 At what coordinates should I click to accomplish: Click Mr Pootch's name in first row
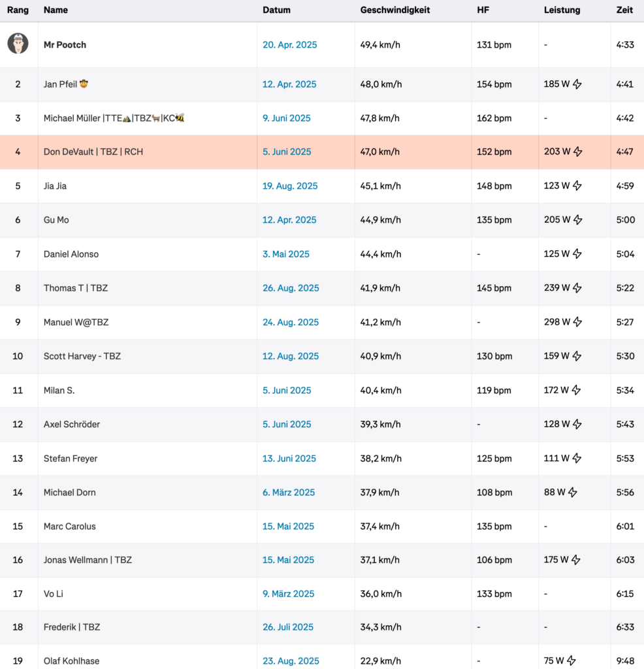point(65,45)
